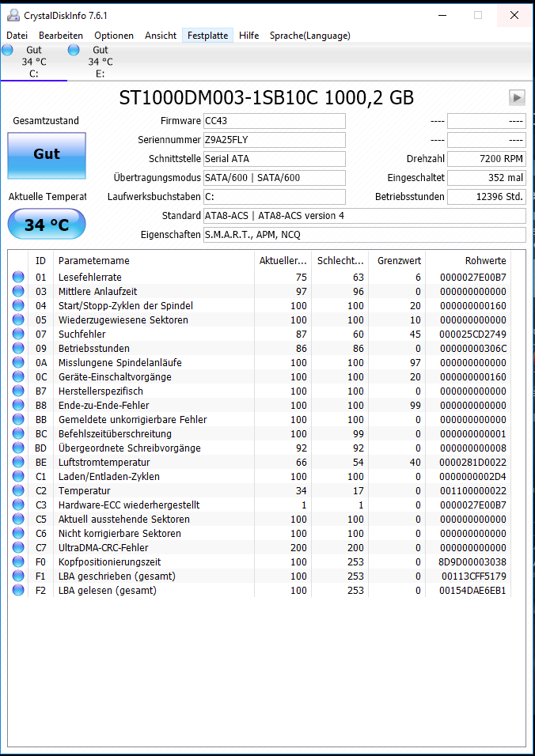Image resolution: width=535 pixels, height=756 pixels.
Task: Click the Eingeschaltet field 352 mal
Action: pyautogui.click(x=487, y=178)
